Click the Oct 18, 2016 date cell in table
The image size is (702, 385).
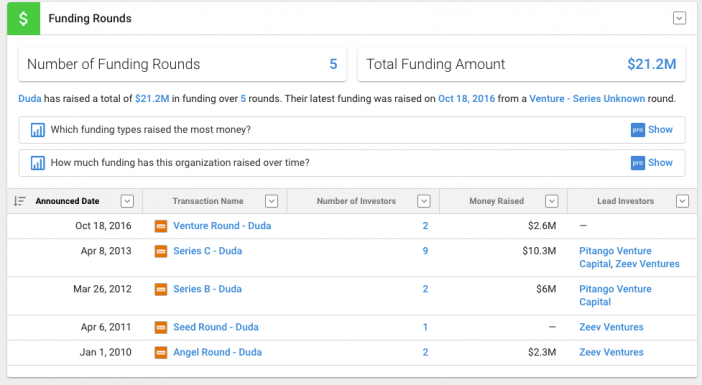click(x=103, y=226)
